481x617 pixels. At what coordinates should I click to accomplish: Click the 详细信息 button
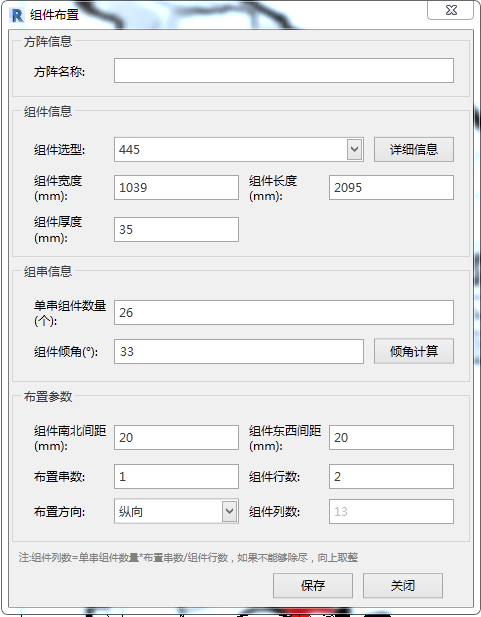414,150
